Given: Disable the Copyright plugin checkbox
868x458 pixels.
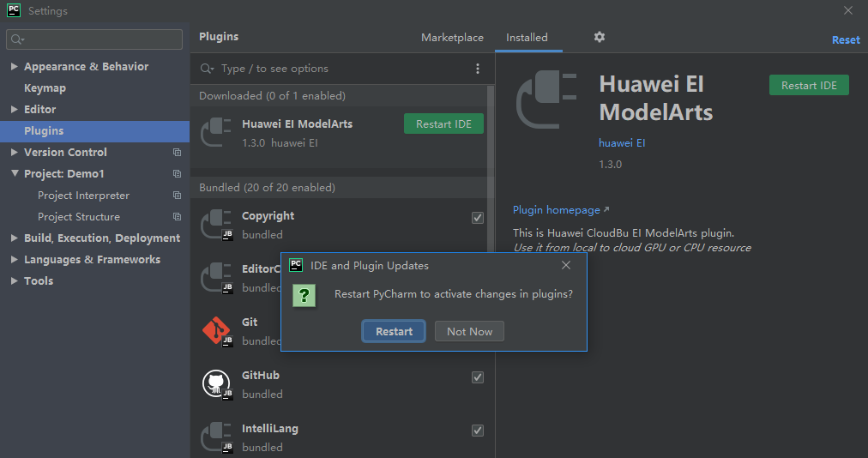Looking at the screenshot, I should pyautogui.click(x=478, y=218).
